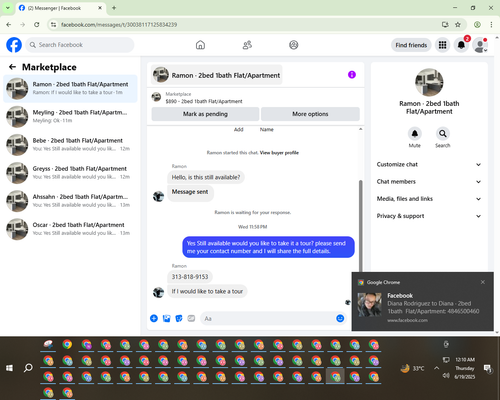
Task: Open the Ramon conversation in the list
Action: coord(70,89)
